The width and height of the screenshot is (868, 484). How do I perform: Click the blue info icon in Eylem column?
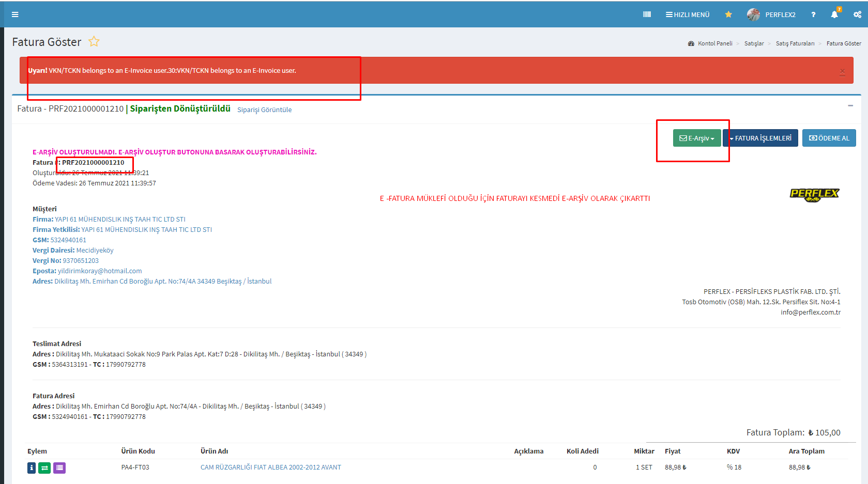pyautogui.click(x=32, y=468)
